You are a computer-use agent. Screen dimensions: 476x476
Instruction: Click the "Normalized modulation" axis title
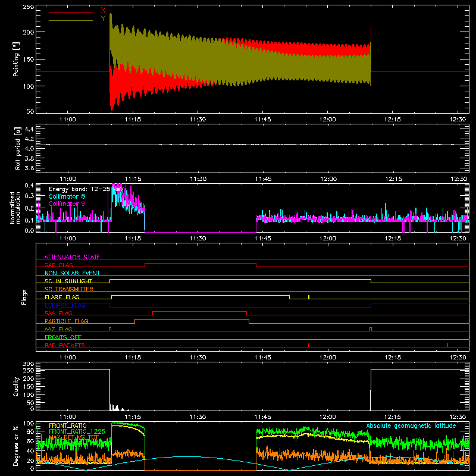15,208
